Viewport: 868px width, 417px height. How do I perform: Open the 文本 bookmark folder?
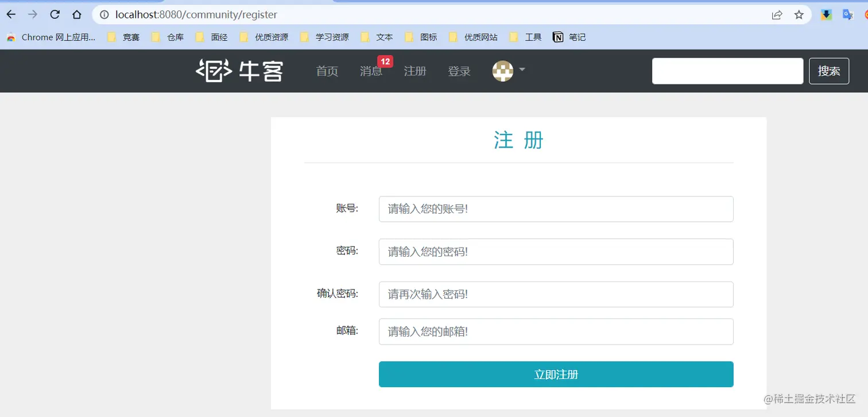coord(377,37)
